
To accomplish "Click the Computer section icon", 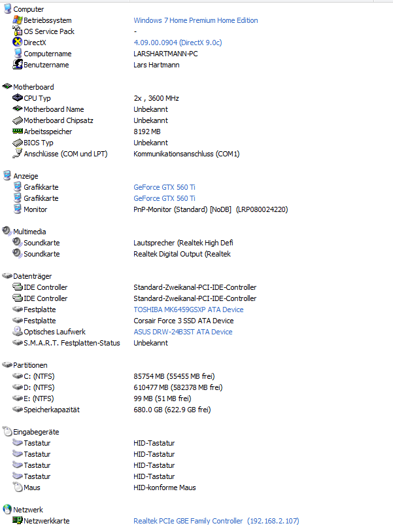I will 7,9.
